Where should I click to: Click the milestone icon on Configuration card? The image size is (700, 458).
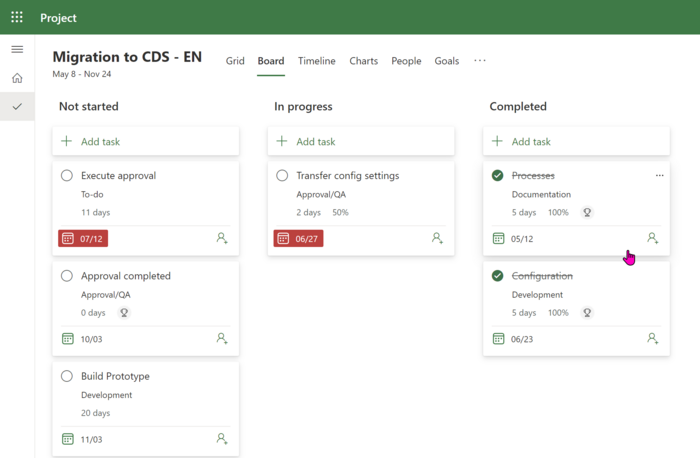[587, 312]
